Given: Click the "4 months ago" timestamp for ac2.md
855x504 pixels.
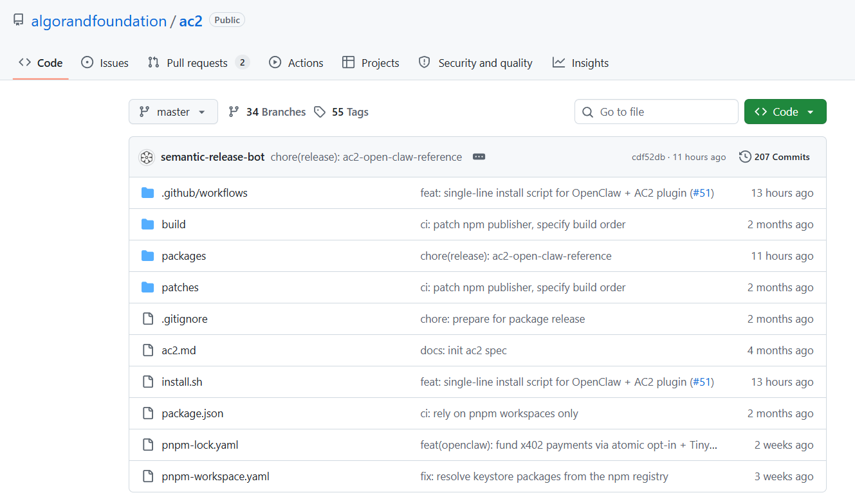Looking at the screenshot, I should [x=780, y=350].
